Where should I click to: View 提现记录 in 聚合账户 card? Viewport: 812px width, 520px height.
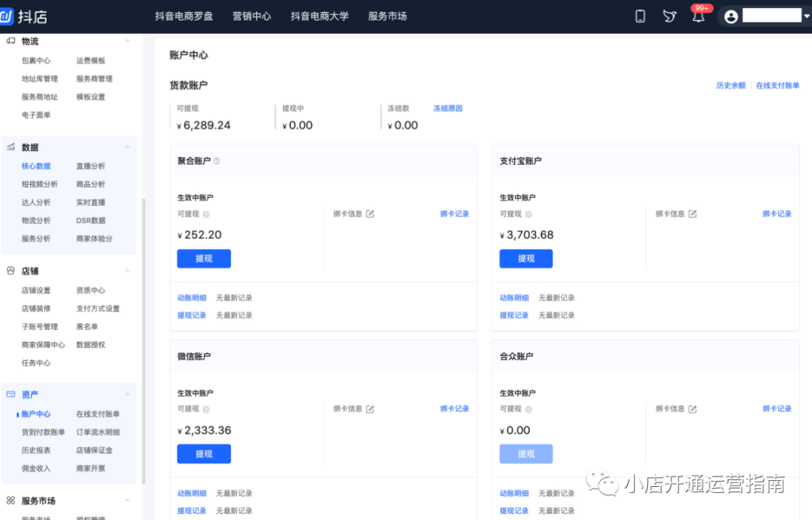point(192,315)
